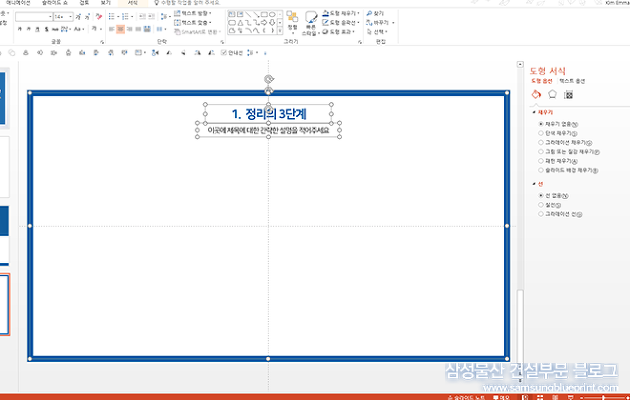The image size is (630, 400).
Task: Click the Tell me search box
Action: (190, 3)
